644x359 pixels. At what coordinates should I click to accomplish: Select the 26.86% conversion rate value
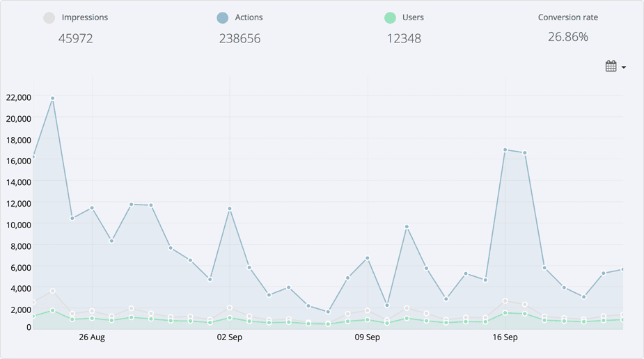coord(568,37)
